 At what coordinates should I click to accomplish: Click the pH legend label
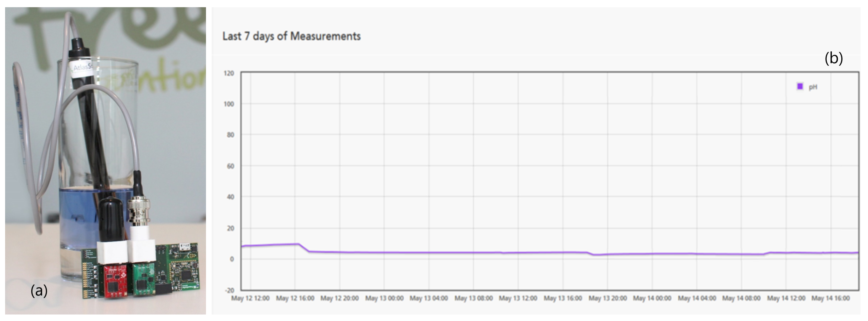[x=813, y=87]
